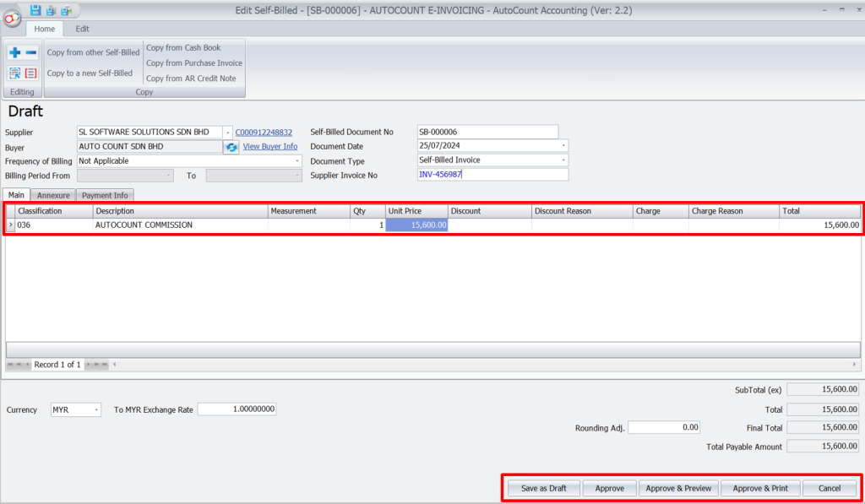Click the Charge Reason column header
This screenshot has height=504, width=865.
[x=734, y=211]
